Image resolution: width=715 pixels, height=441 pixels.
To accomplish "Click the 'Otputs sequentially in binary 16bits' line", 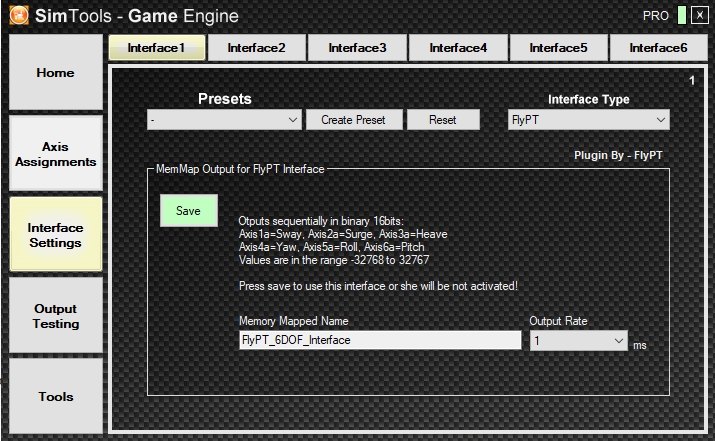I will click(x=321, y=221).
